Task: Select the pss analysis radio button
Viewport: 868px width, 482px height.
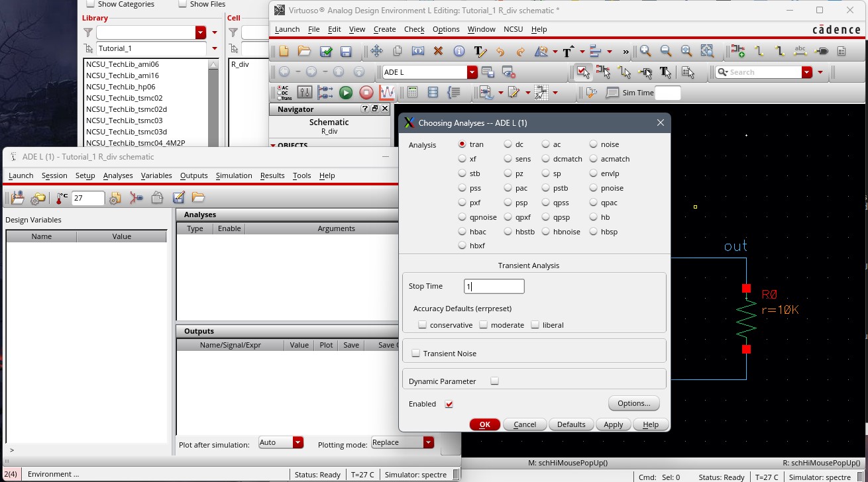Action: (462, 188)
